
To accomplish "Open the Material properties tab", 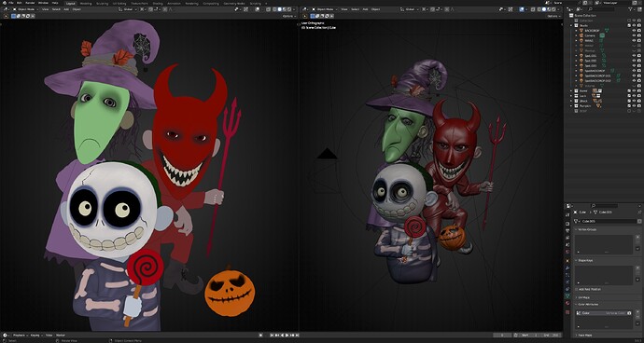I will click(567, 303).
